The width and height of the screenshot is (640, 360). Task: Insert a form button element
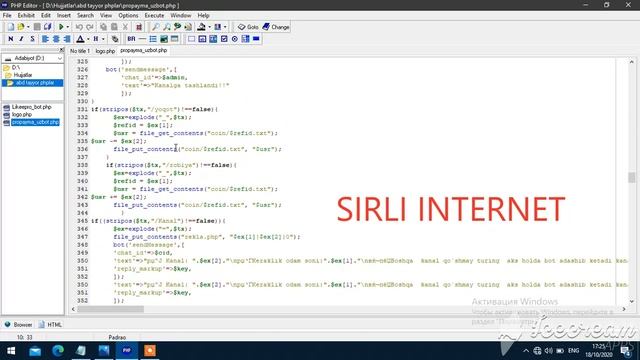pos(256,39)
